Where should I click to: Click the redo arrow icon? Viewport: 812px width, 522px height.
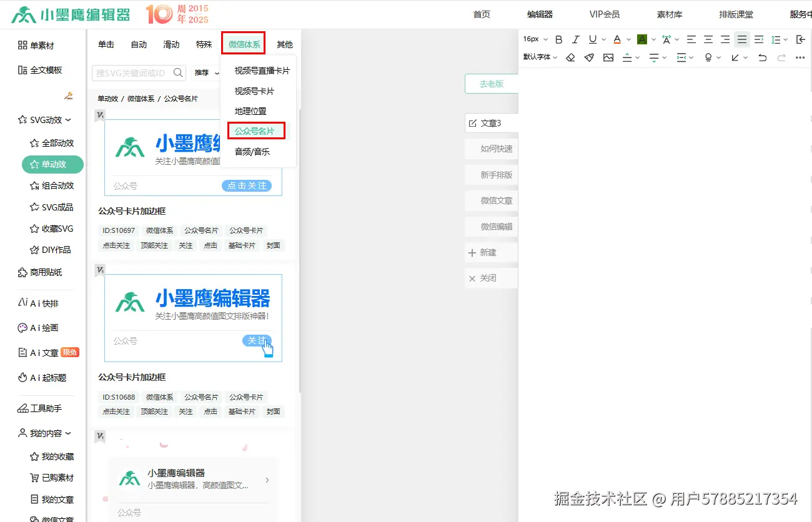point(781,57)
